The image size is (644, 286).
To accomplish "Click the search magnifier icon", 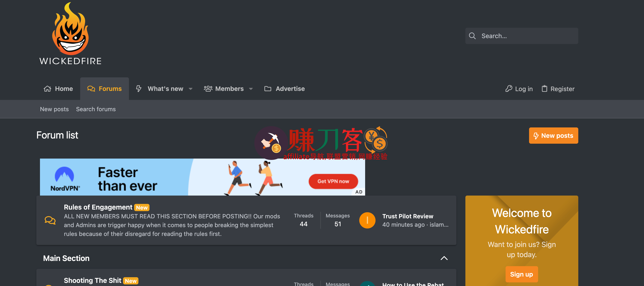I will click(472, 36).
